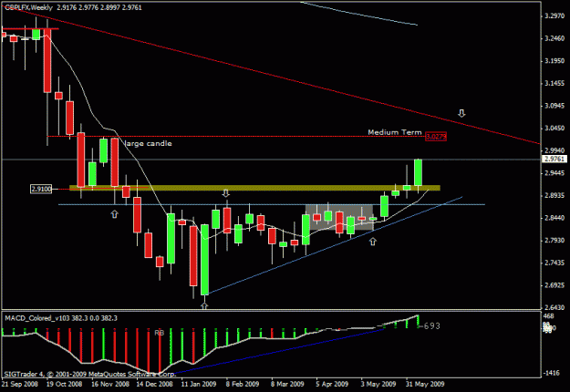Select up arrow under the January 2009 low
Screen dimensions: 570x392
(x=204, y=306)
